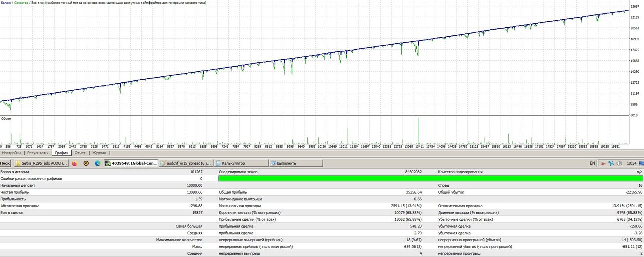
Task: Select Максимальная просадка value 2591.15 (13.91%)
Action: pyautogui.click(x=406, y=205)
